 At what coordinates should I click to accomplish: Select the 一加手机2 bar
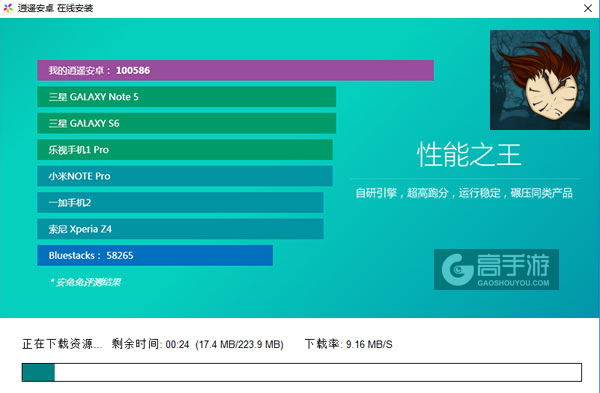pyautogui.click(x=180, y=202)
